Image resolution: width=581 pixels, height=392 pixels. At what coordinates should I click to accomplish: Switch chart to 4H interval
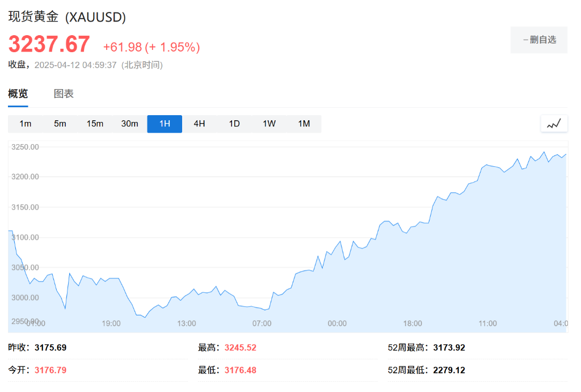[199, 124]
